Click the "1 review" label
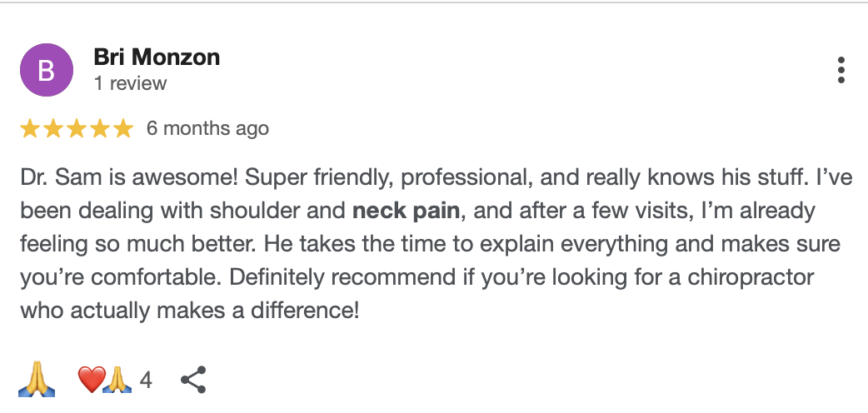Screen dimensions: 868x413 [x=130, y=83]
